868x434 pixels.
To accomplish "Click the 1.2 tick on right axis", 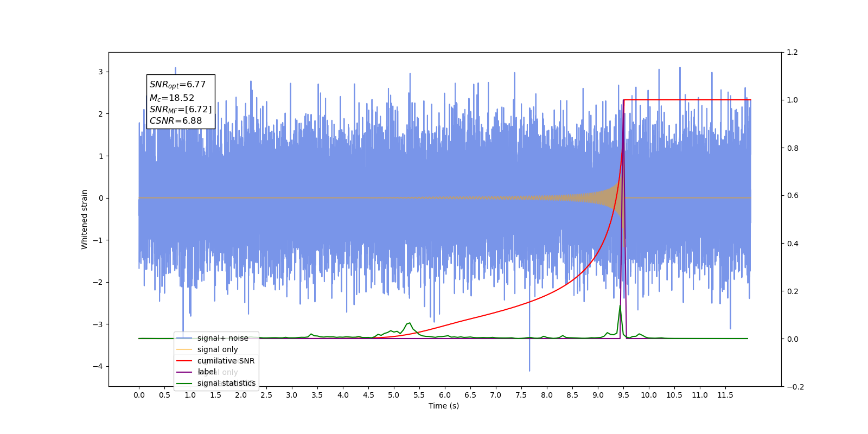I will [793, 53].
